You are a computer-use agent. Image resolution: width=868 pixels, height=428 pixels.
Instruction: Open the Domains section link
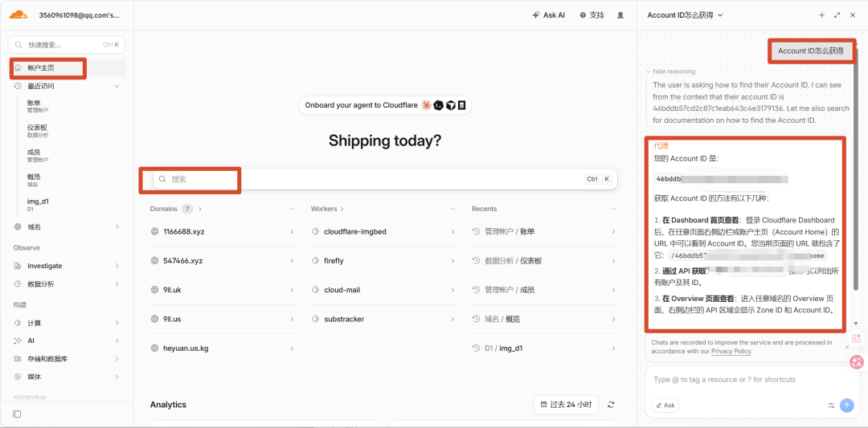tap(175, 209)
